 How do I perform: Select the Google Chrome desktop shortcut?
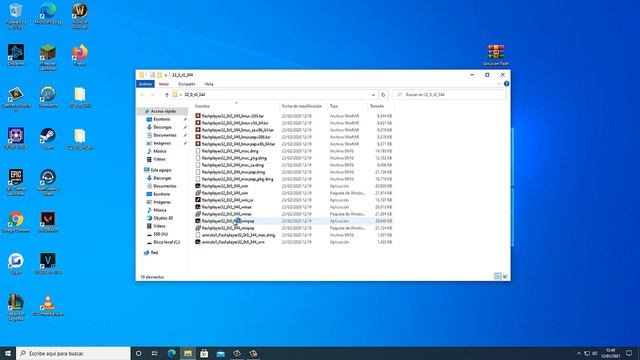(x=16, y=222)
